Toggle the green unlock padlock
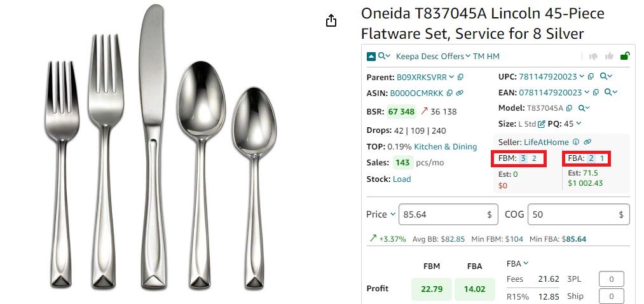 [624, 56]
